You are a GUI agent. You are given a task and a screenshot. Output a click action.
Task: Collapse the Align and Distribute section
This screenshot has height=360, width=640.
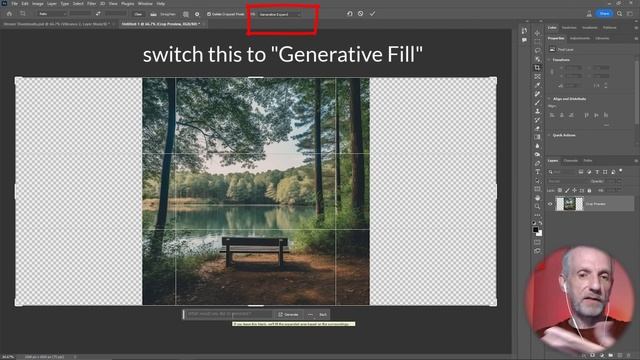click(549, 99)
